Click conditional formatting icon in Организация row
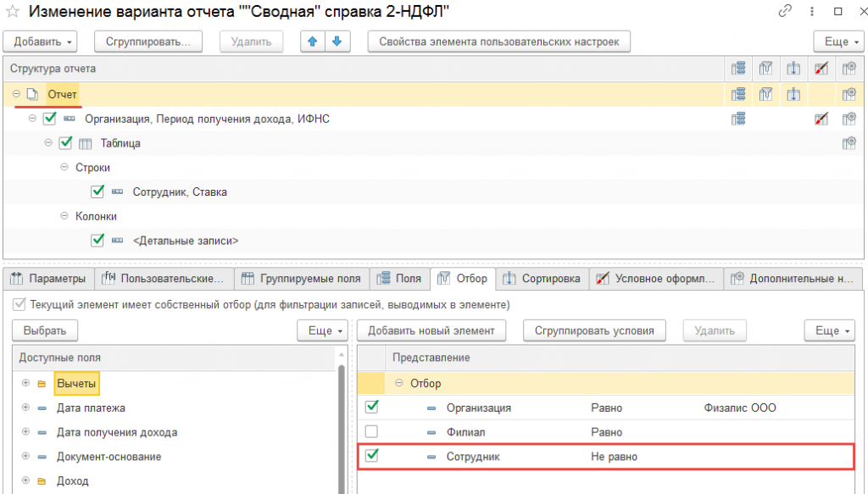The image size is (868, 494). click(821, 119)
